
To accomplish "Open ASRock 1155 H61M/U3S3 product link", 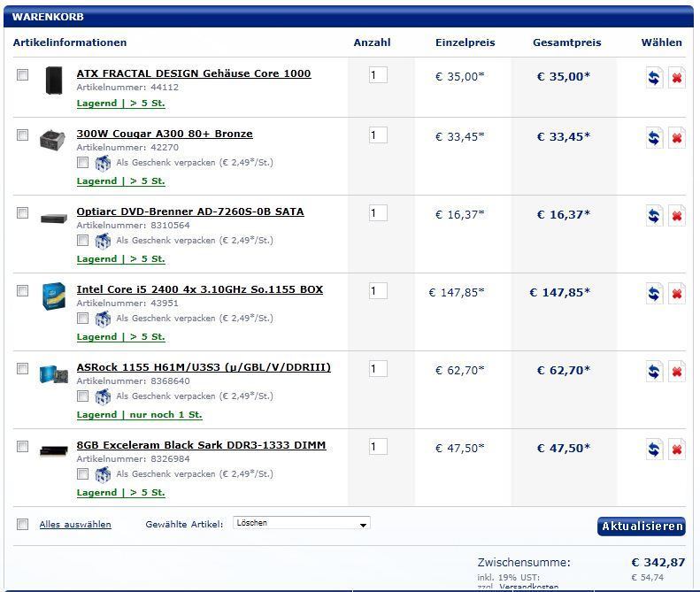I will tap(204, 367).
